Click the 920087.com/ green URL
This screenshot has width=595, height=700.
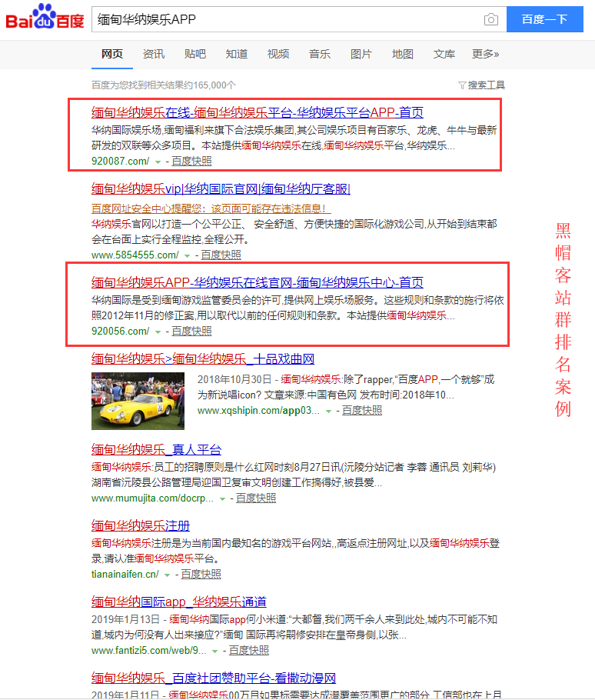(x=121, y=162)
